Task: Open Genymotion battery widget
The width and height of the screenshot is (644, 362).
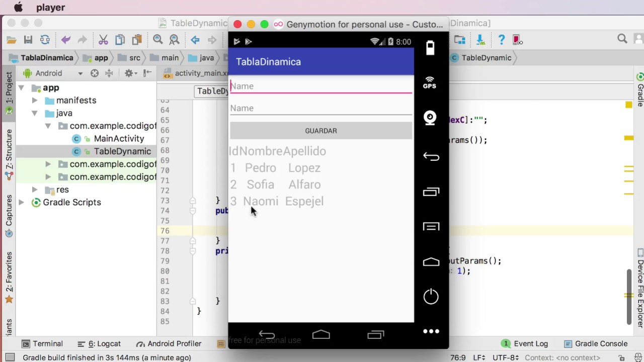Action: [x=430, y=48]
